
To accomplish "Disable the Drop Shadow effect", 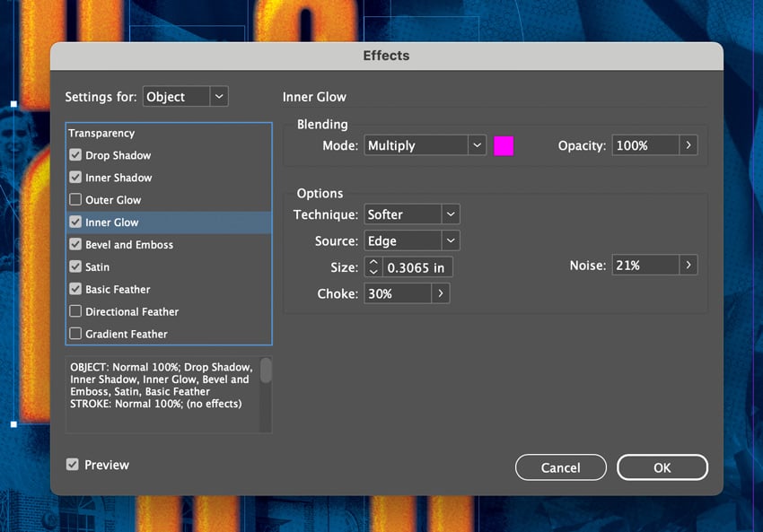I will [x=75, y=154].
